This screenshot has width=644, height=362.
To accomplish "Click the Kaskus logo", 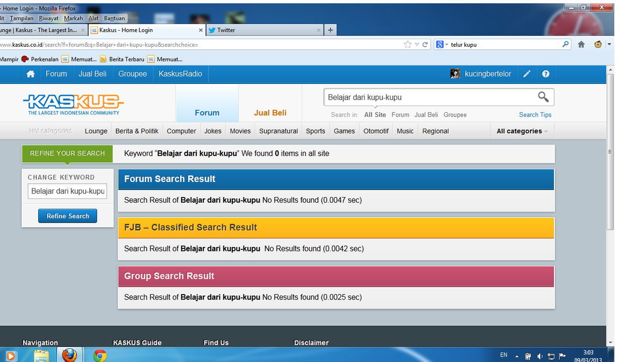I will 73,105.
